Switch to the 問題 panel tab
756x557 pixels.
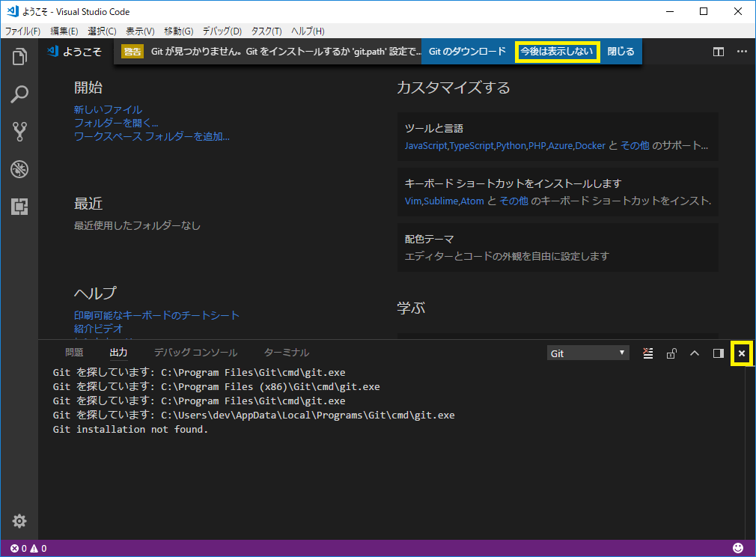(x=74, y=353)
